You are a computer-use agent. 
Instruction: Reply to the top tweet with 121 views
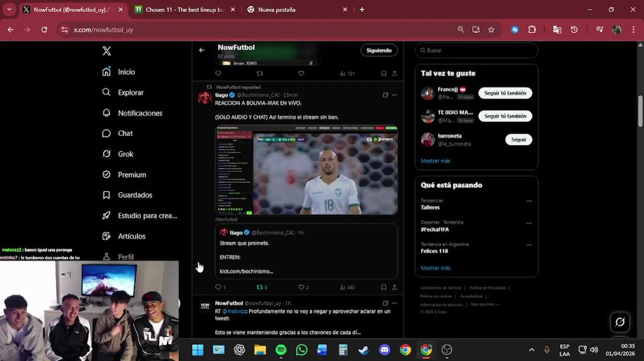click(218, 73)
